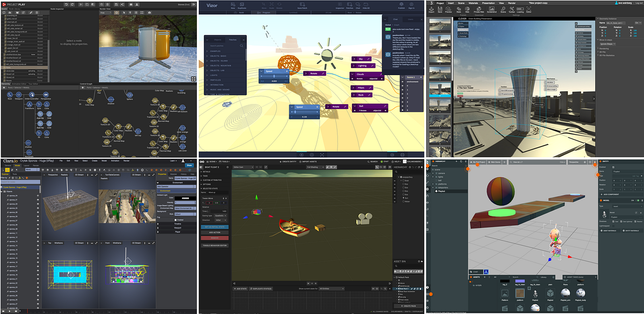Image resolution: width=644 pixels, height=314 pixels.
Task: Click the green Chat icon in Sumerian's top bar
Action: tap(382, 162)
